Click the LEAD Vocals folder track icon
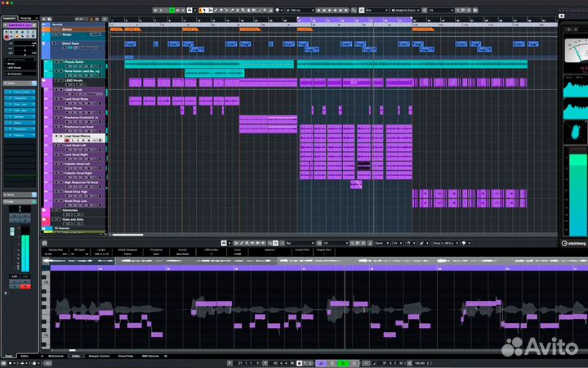This screenshot has height=368, width=588. tap(44, 80)
